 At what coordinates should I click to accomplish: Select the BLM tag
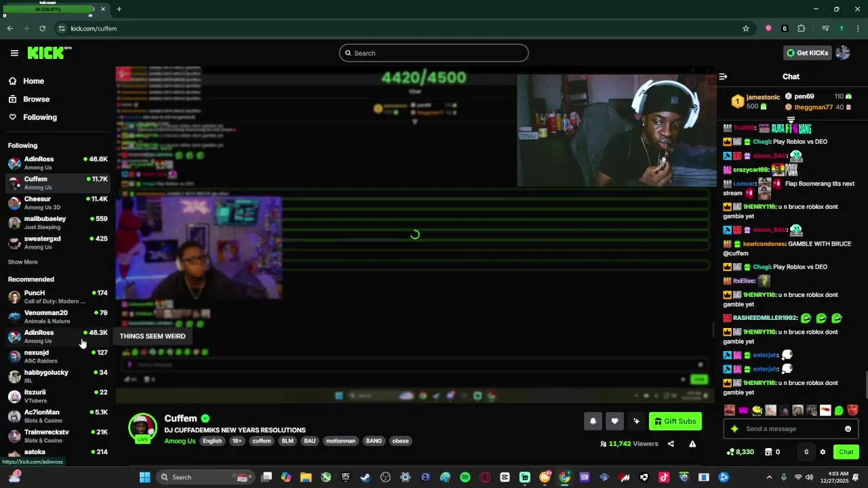pos(288,441)
